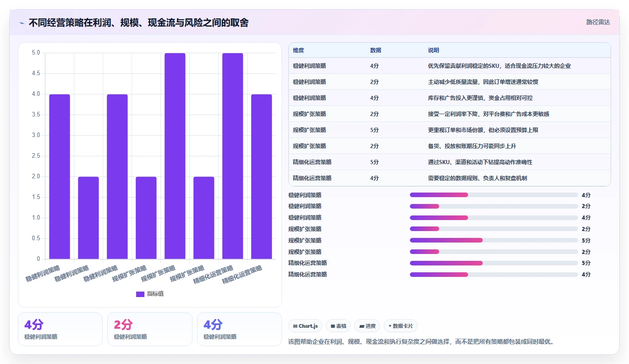Image resolution: width=629 pixels, height=364 pixels.
Task: Click the 表格 tag
Action: point(338,326)
